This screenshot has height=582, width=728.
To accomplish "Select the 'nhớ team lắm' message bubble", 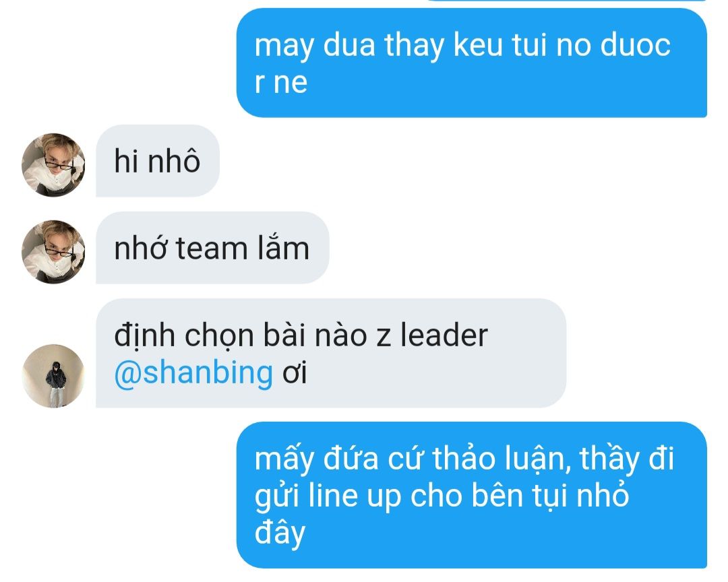I will tap(212, 247).
